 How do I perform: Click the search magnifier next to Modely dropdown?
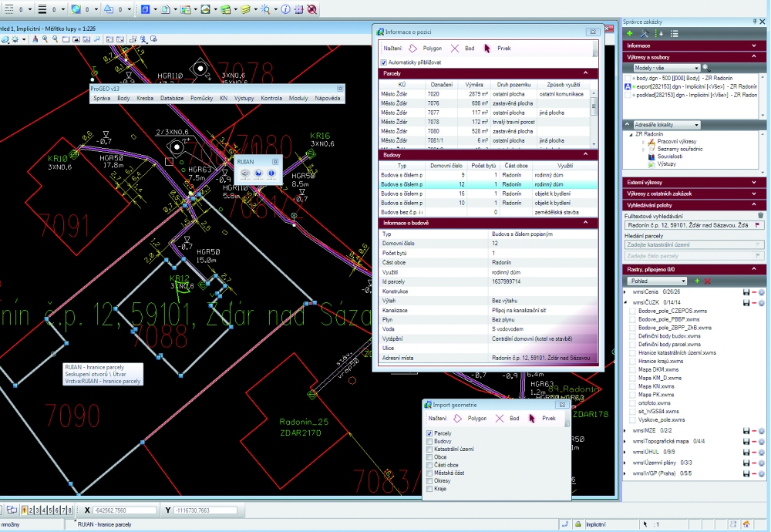tap(706, 68)
